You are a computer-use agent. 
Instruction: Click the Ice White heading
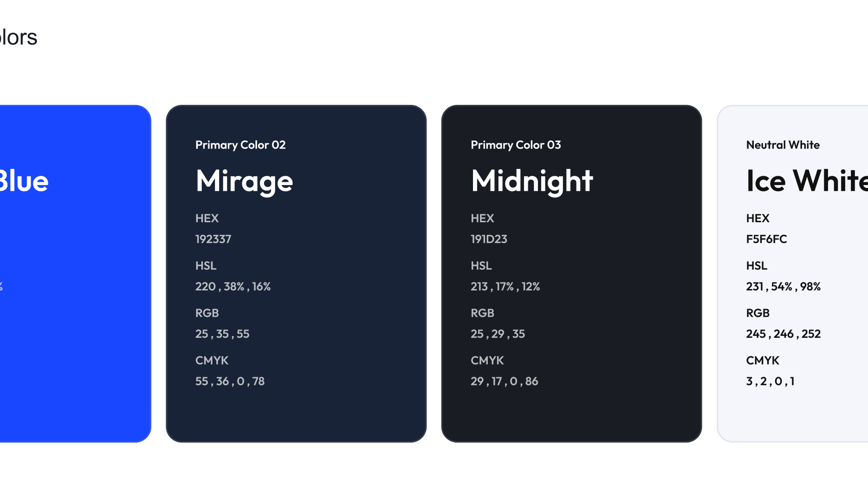coord(807,181)
